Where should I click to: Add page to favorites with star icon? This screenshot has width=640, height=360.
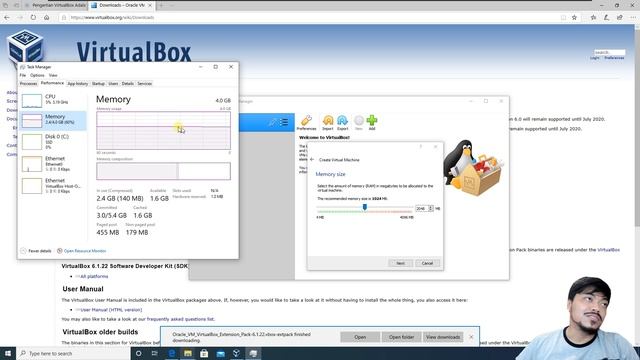pyautogui.click(x=574, y=18)
